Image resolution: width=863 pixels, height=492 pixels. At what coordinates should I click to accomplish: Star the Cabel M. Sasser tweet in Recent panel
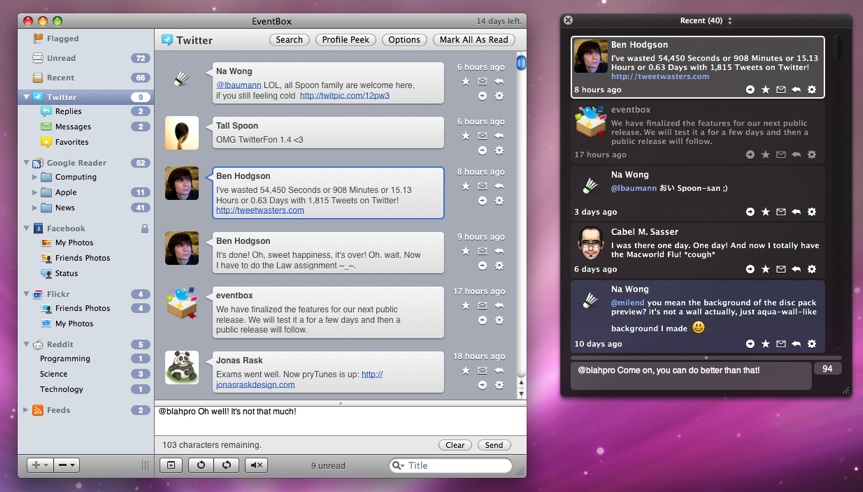click(x=765, y=269)
